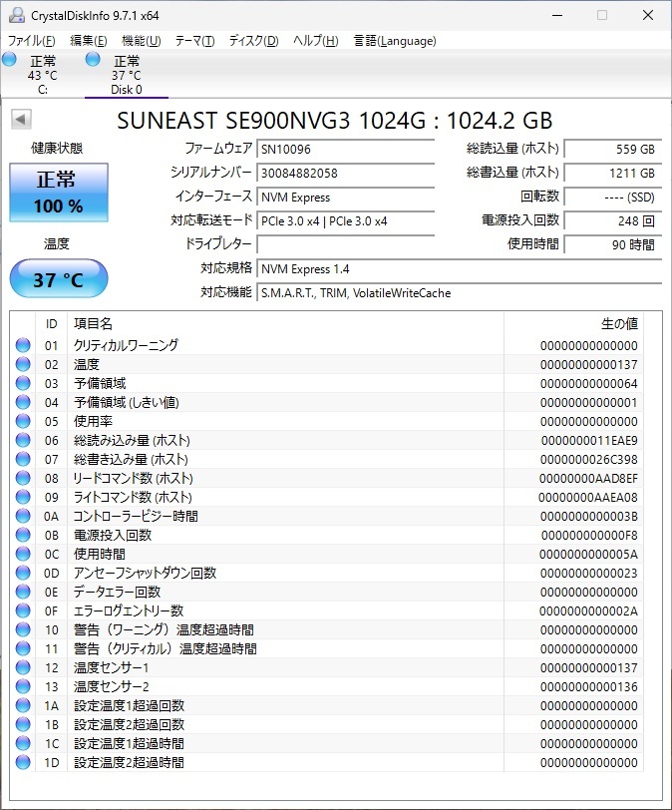Click total host writes value 1211 GB
Image resolution: width=672 pixels, height=810 pixels.
[x=612, y=173]
